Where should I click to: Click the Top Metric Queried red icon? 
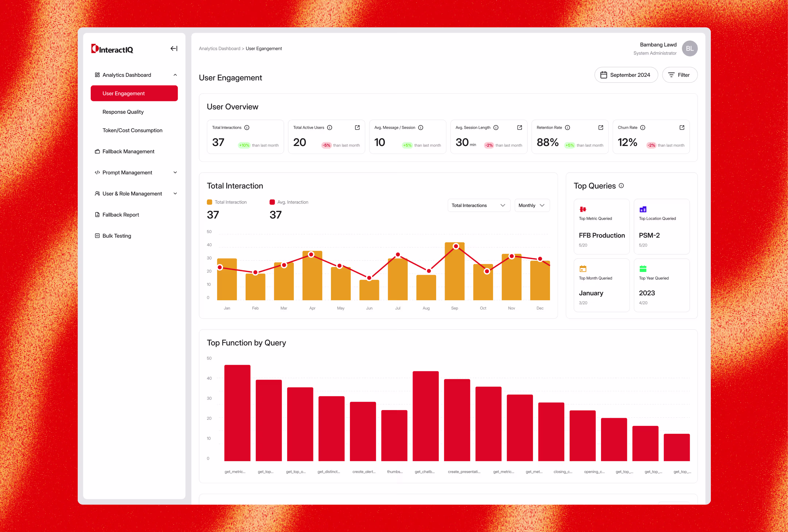click(583, 209)
